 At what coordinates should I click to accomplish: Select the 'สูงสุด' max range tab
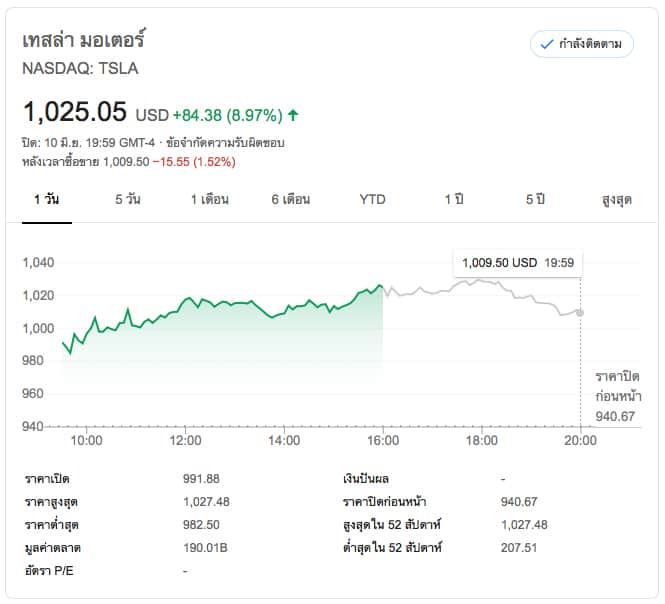pos(617,199)
